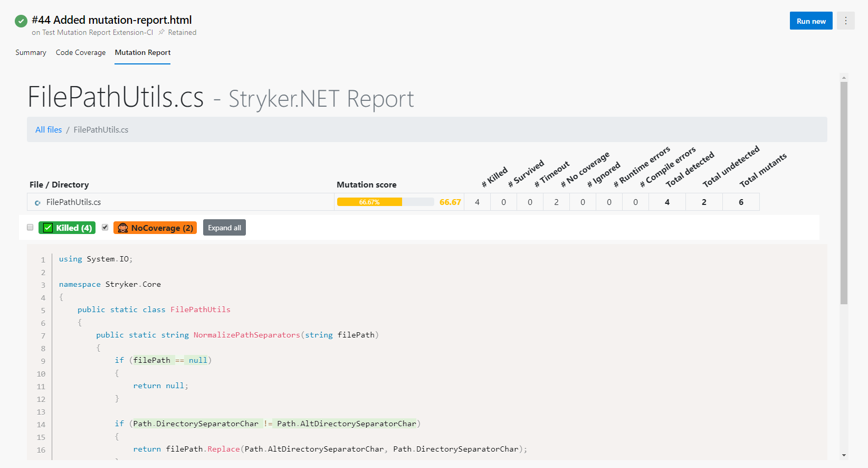
Task: Click Total mutants value 6
Action: click(741, 202)
